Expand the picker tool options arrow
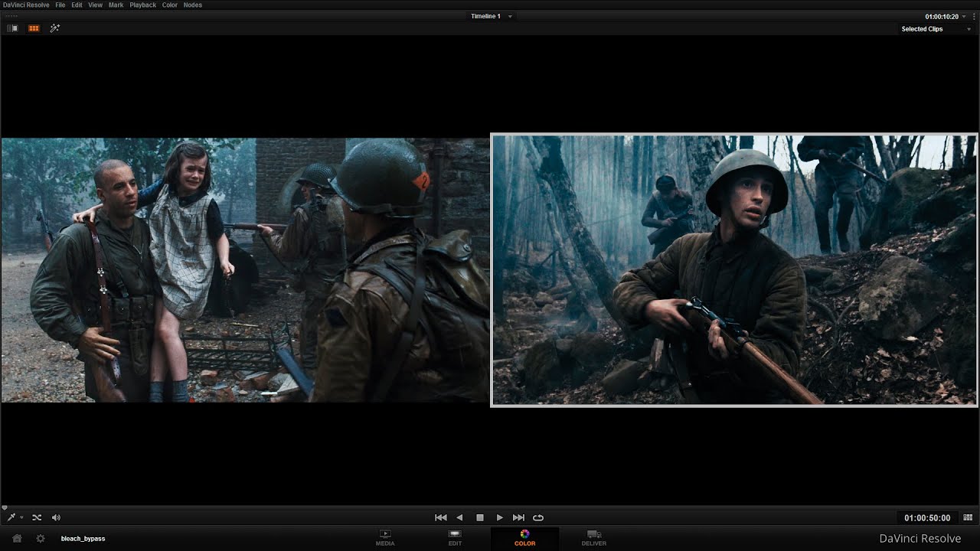 tap(21, 518)
